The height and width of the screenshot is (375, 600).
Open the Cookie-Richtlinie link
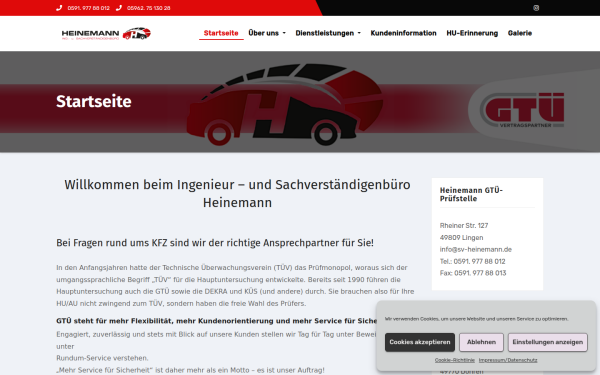point(455,360)
